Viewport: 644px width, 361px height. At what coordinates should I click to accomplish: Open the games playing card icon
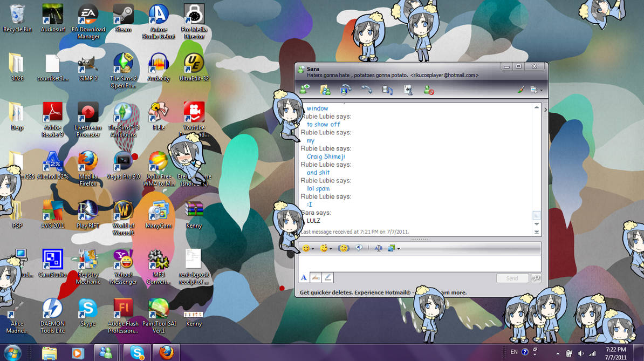(x=408, y=90)
